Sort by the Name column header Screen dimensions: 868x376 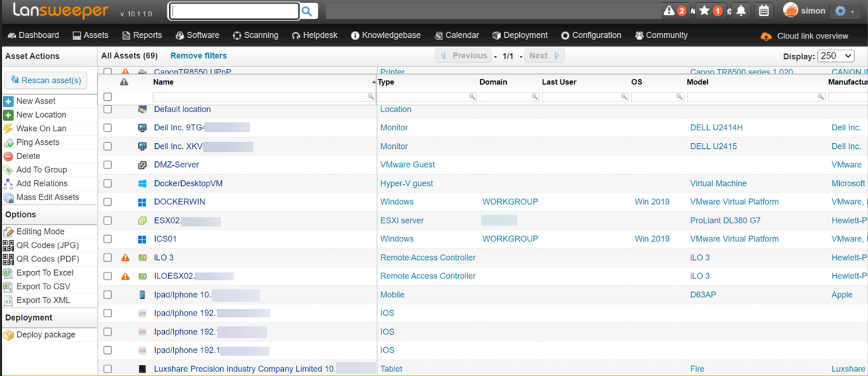[x=164, y=82]
